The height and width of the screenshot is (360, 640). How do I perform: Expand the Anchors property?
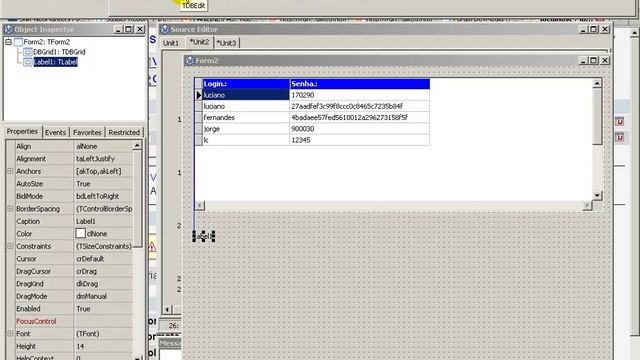pos(10,171)
